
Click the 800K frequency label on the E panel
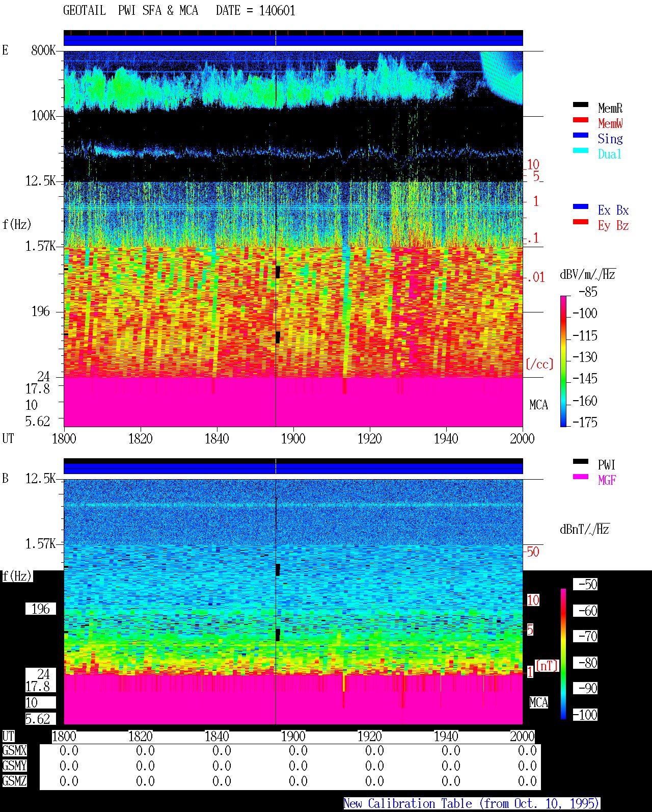tap(43, 50)
